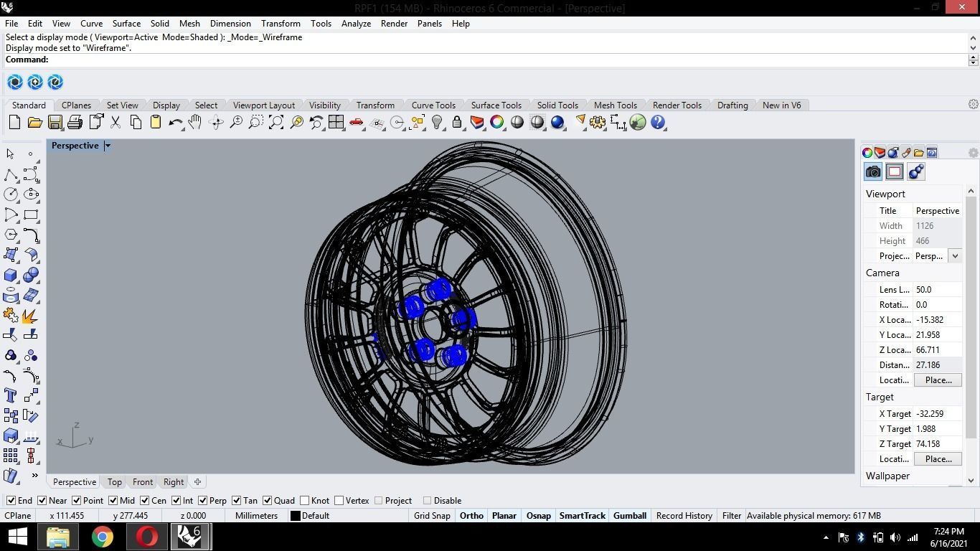
Task: Click the Explode icon in sidebar
Action: click(31, 315)
